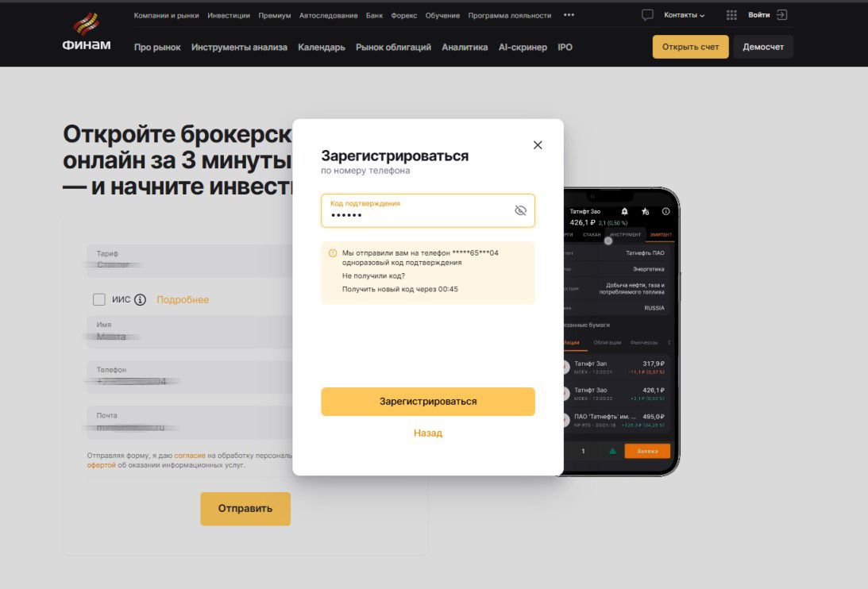The image size is (868, 589).
Task: Click the Открыть счет button
Action: (x=690, y=47)
